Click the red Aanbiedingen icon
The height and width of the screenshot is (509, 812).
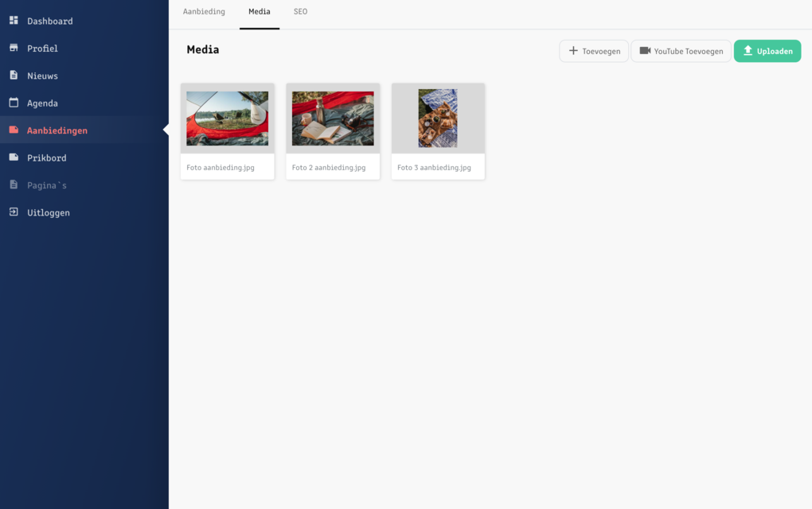(x=14, y=130)
